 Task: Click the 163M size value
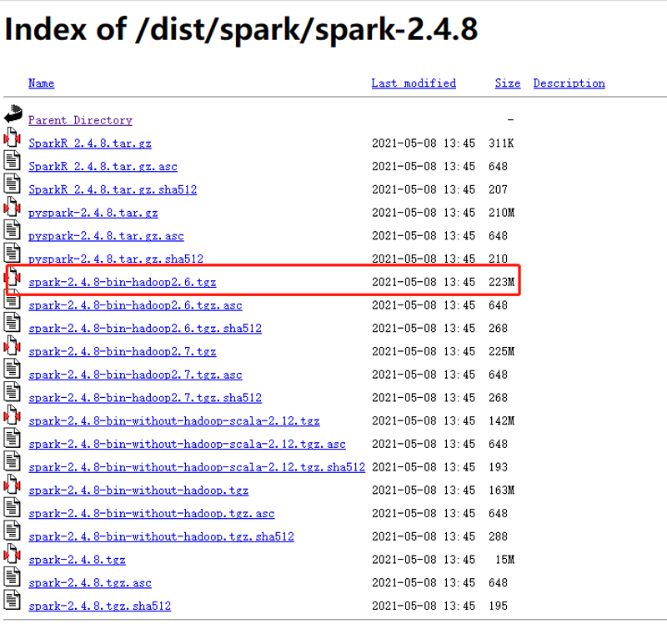(x=502, y=490)
